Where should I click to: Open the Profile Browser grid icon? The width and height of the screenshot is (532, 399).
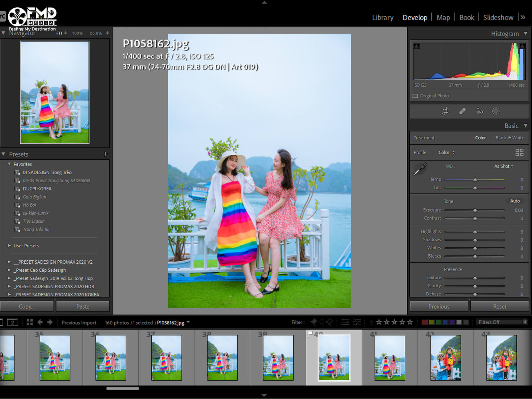pyautogui.click(x=519, y=152)
